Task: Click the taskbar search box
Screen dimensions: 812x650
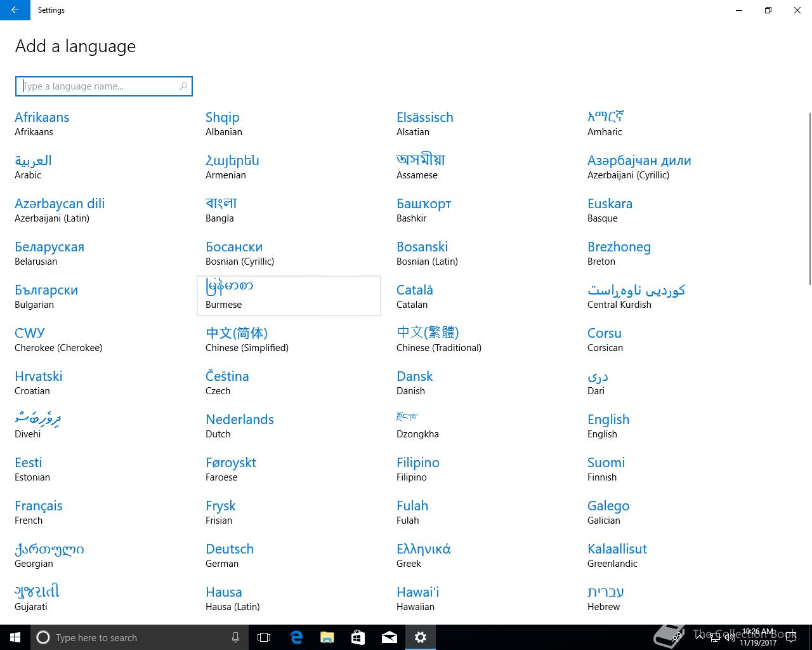Action: (x=139, y=637)
